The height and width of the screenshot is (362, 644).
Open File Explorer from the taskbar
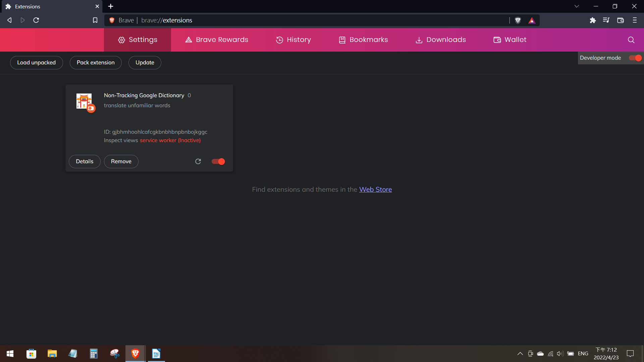tap(52, 354)
